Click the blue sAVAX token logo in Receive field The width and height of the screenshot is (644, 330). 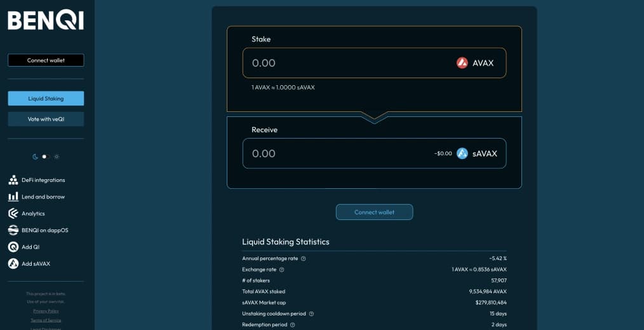pyautogui.click(x=462, y=153)
